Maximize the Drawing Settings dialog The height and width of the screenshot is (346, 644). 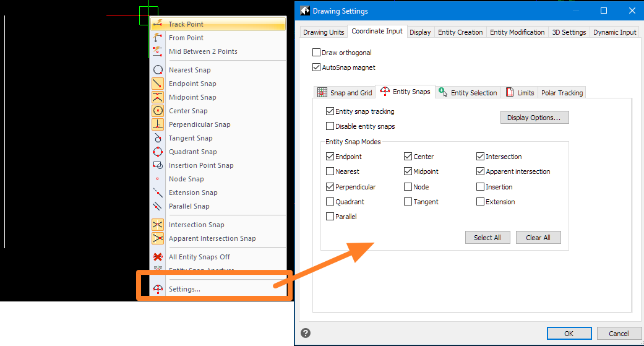(604, 11)
